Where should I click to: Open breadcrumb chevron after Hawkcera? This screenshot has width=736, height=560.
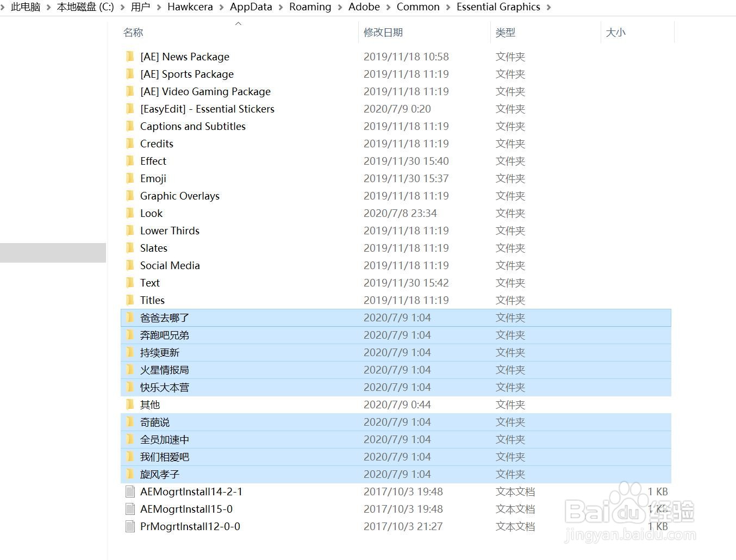click(221, 7)
